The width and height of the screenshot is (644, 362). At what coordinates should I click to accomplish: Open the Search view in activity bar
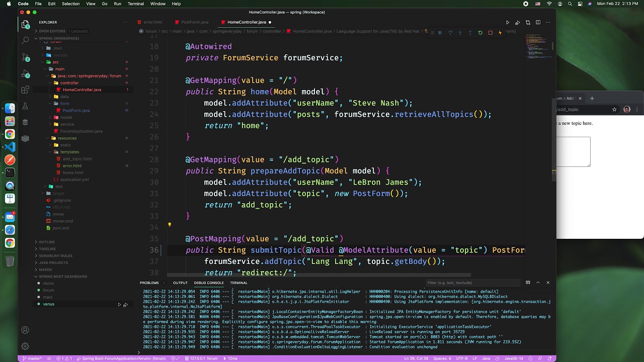pos(25,40)
